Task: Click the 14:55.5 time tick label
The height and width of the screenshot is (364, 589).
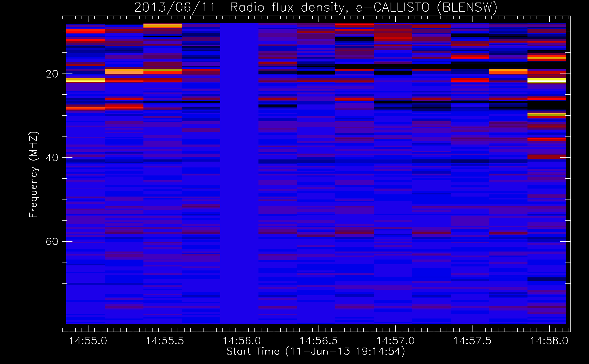Action: pyautogui.click(x=165, y=341)
